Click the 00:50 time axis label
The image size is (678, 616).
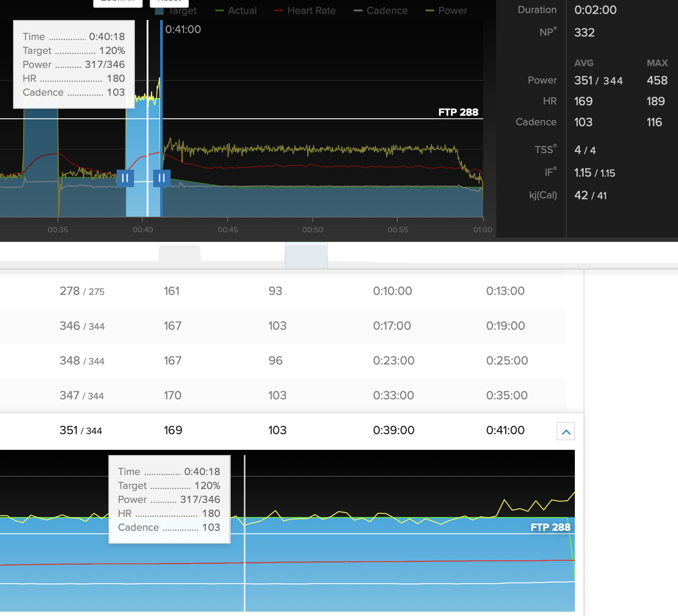(x=313, y=230)
